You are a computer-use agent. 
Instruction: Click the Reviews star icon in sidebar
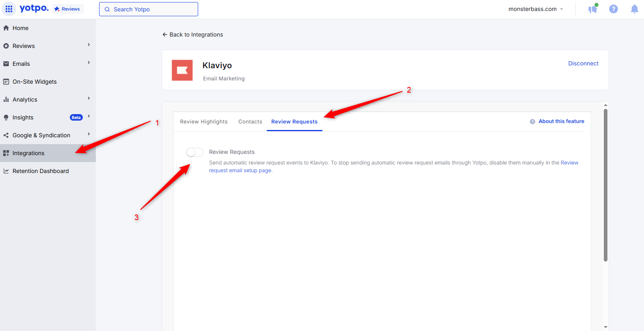pos(6,46)
